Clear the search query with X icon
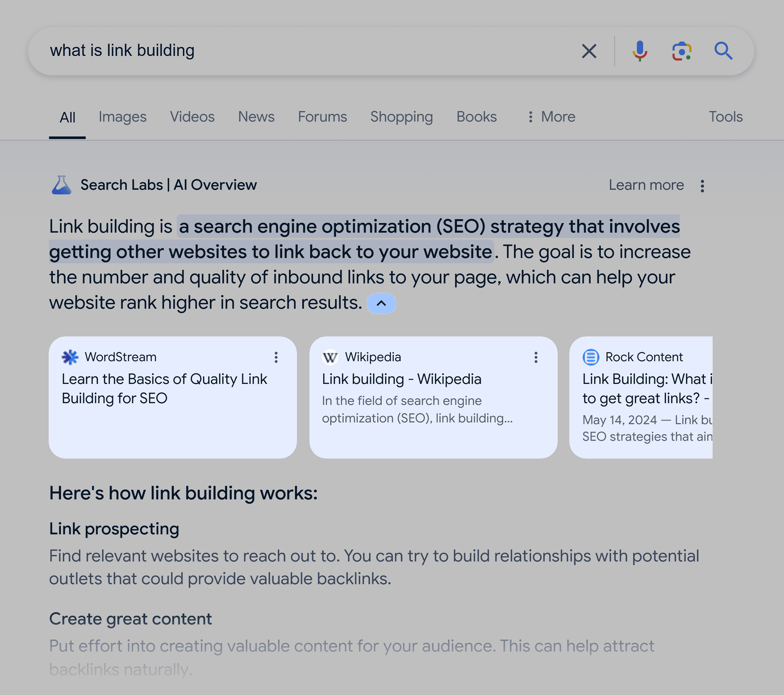784x695 pixels. point(589,51)
